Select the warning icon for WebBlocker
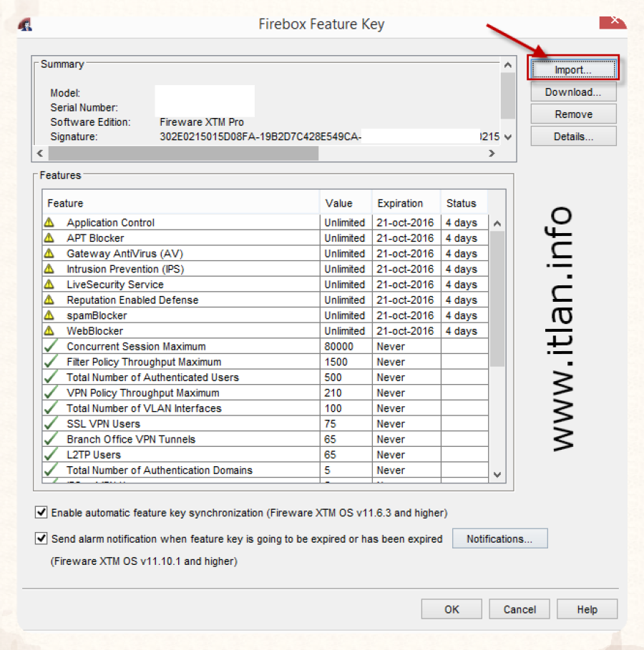The image size is (644, 650). pyautogui.click(x=49, y=331)
